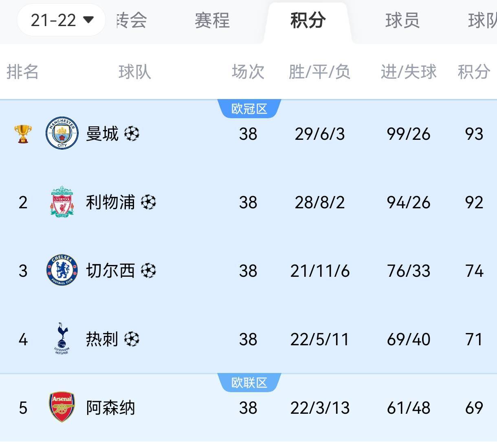
Task: Click the champion trophy icon
Action: coord(23,133)
